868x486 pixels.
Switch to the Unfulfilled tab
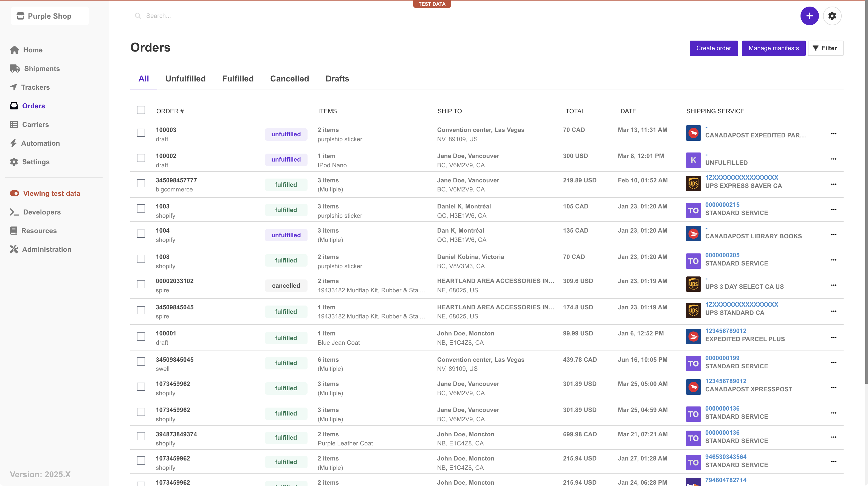[x=185, y=78]
